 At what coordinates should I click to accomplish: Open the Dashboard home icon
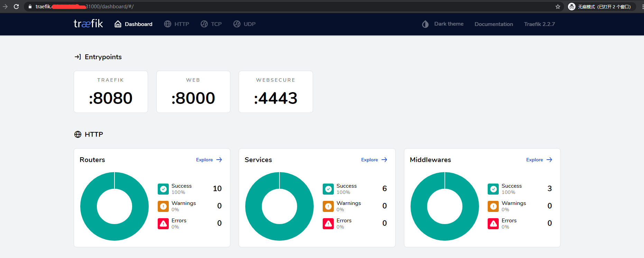pos(118,24)
